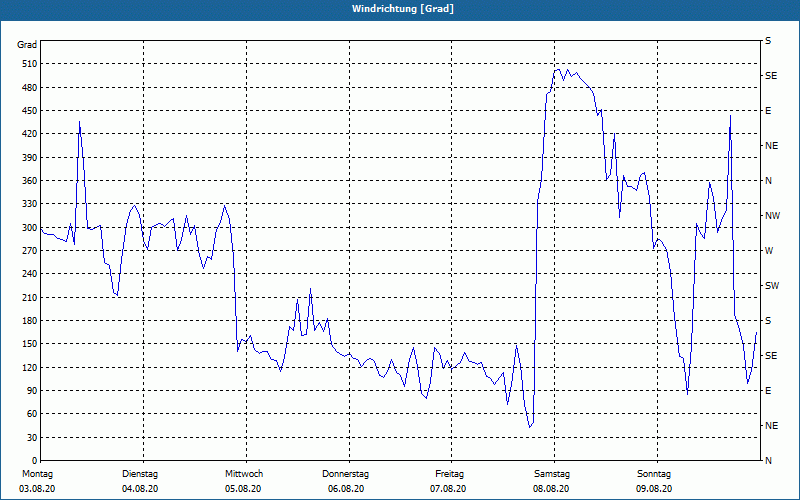Screen dimensions: 800x500
Task: Select the 08.08.20 date label
Action: [551, 489]
